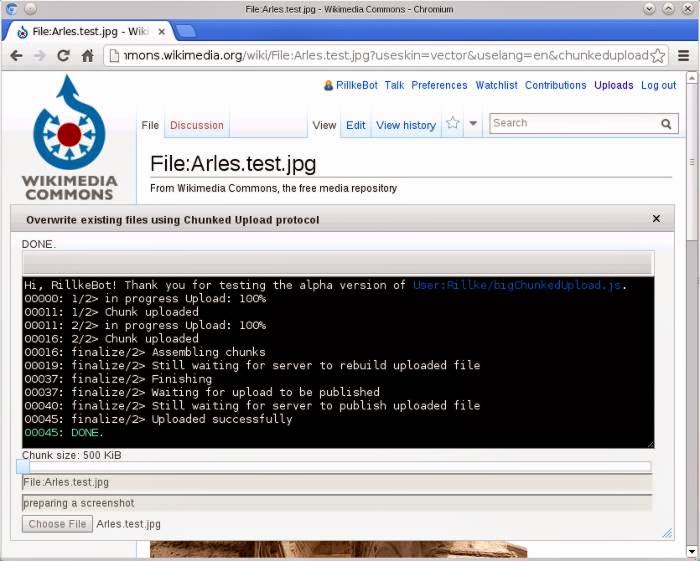The image size is (700, 561).
Task: Switch to the File tab
Action: (x=150, y=125)
